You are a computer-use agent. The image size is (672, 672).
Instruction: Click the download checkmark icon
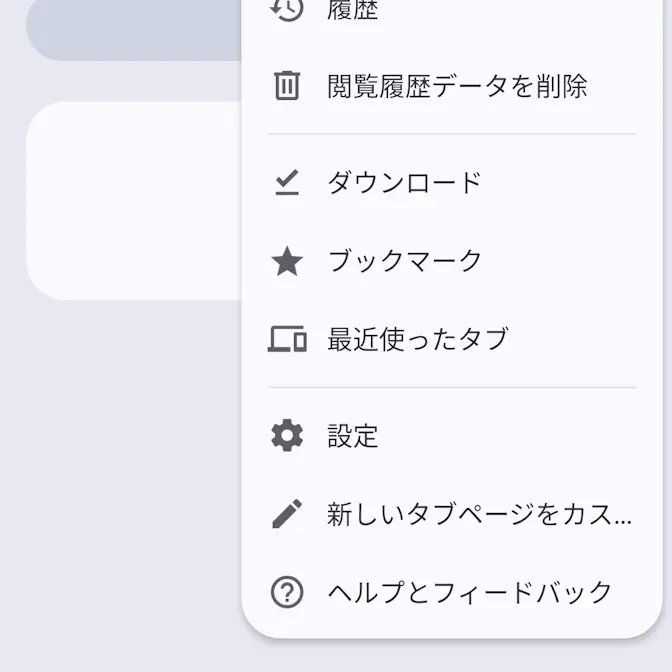[x=287, y=182]
